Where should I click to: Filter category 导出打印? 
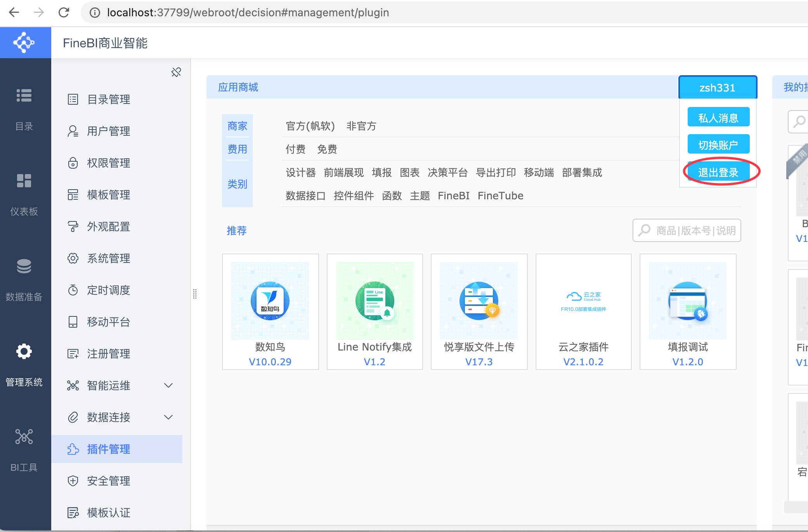coord(496,173)
